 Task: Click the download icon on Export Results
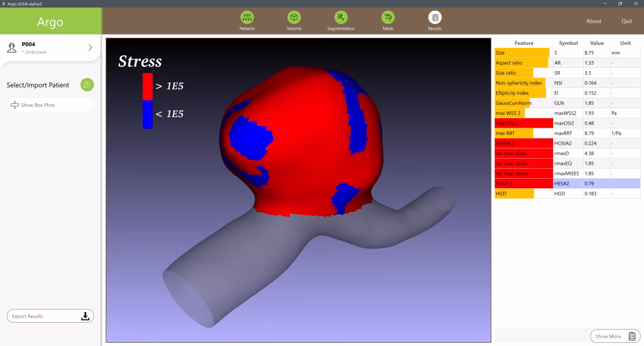85,316
